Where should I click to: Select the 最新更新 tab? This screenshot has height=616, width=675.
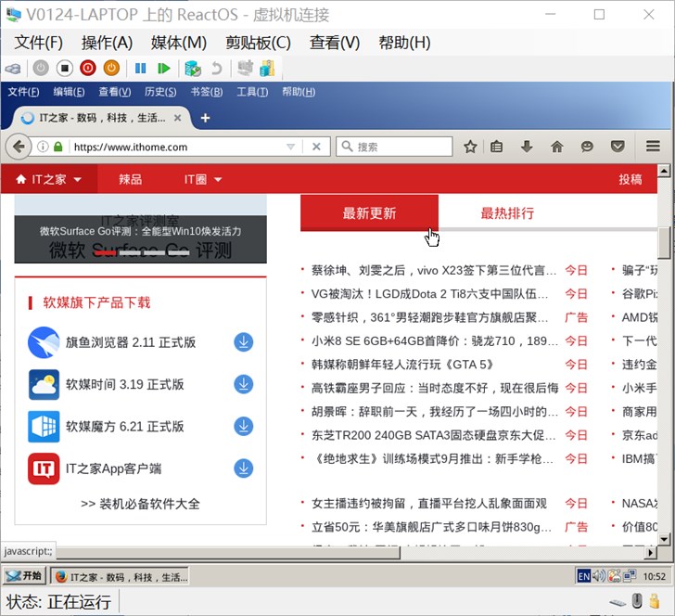coord(369,212)
